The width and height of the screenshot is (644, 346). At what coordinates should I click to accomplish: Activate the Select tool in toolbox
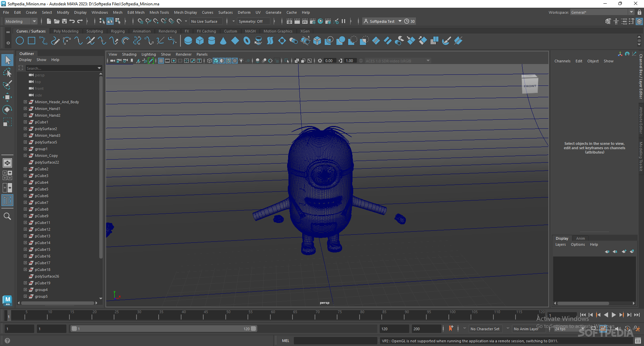pos(7,60)
